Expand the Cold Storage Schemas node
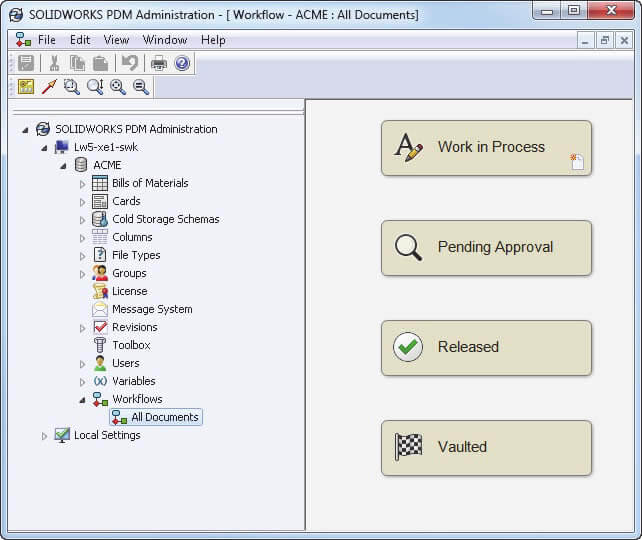642x540 pixels. (82, 220)
